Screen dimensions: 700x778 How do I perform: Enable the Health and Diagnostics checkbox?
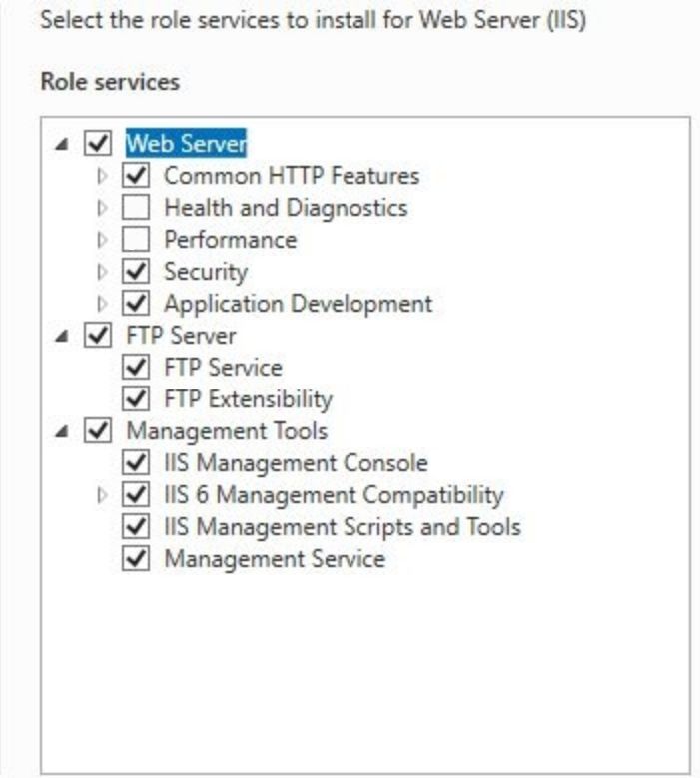pos(136,208)
